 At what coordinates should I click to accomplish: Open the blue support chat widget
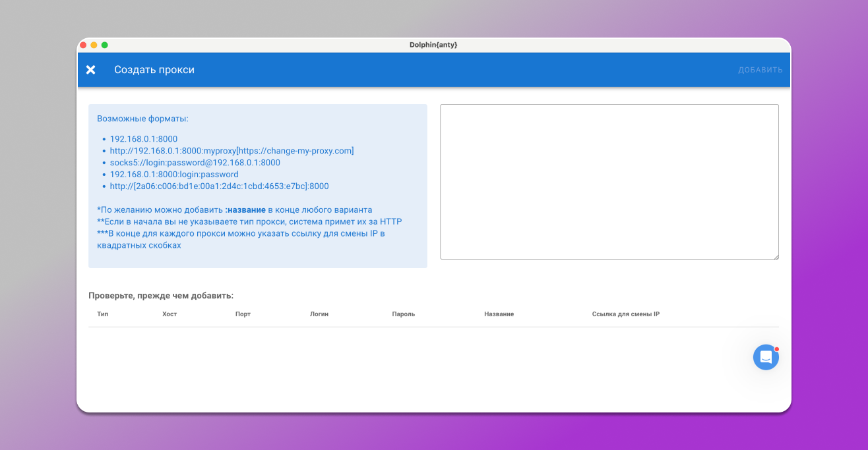pos(766,357)
